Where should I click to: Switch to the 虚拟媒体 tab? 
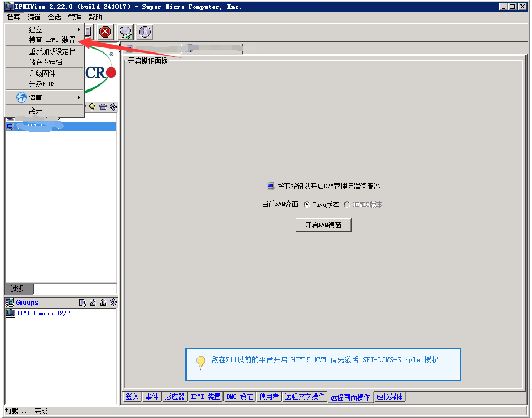pyautogui.click(x=390, y=396)
